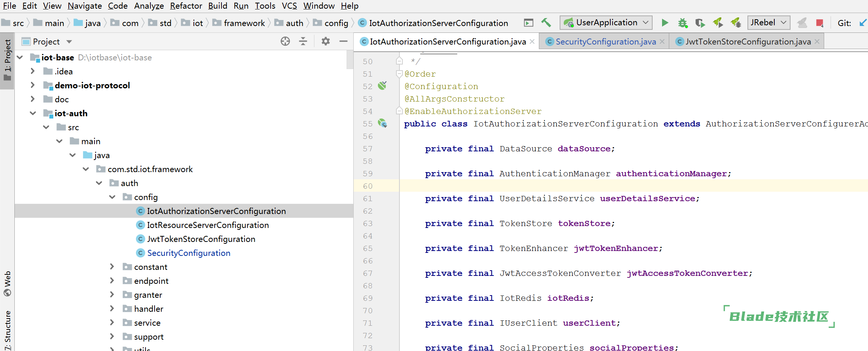Select IotResourceServerConfiguration in project tree
Image resolution: width=868 pixels, height=351 pixels.
point(208,225)
